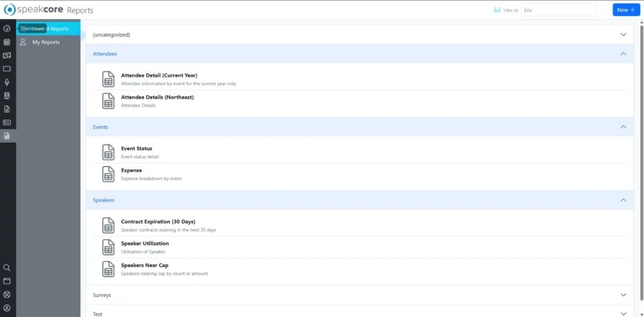Click the money bill icon in sidebar
644x317 pixels.
pyautogui.click(x=7, y=55)
